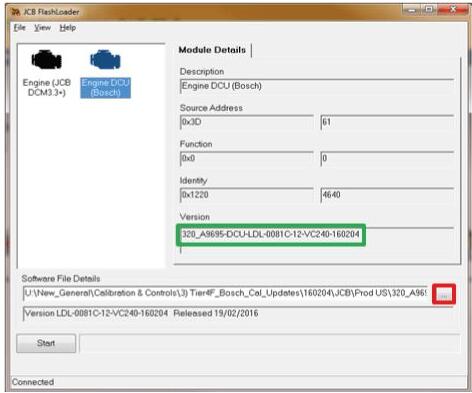The height and width of the screenshot is (393, 472).
Task: Click the Source Address hex field 0x3D
Action: pos(247,122)
